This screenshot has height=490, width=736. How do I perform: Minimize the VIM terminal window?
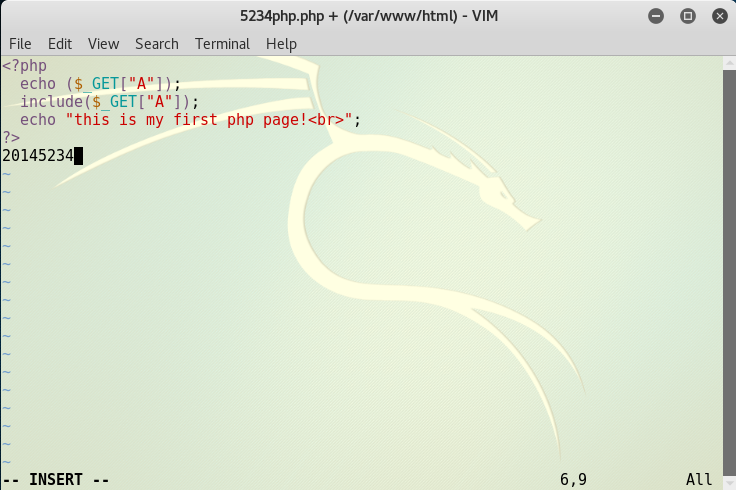(656, 16)
